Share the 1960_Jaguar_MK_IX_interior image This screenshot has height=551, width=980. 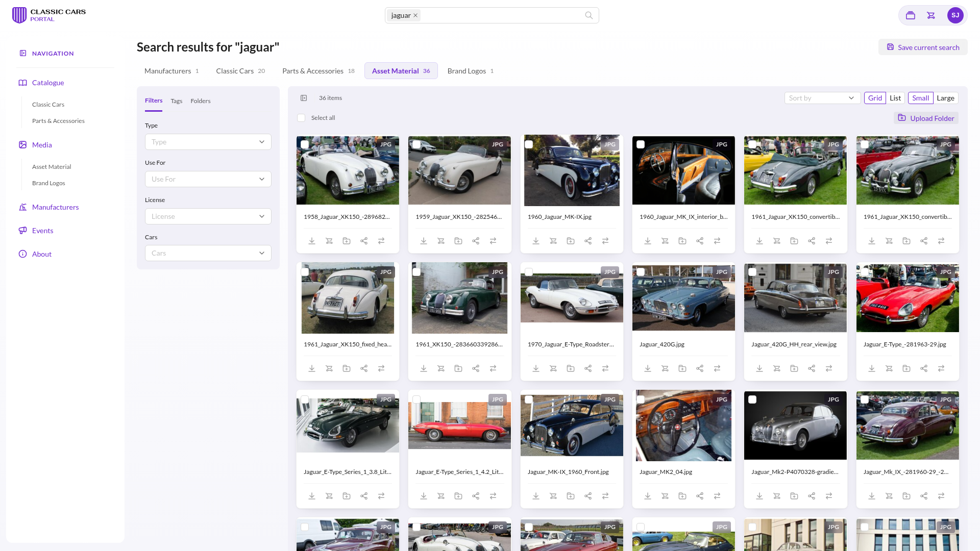click(700, 241)
